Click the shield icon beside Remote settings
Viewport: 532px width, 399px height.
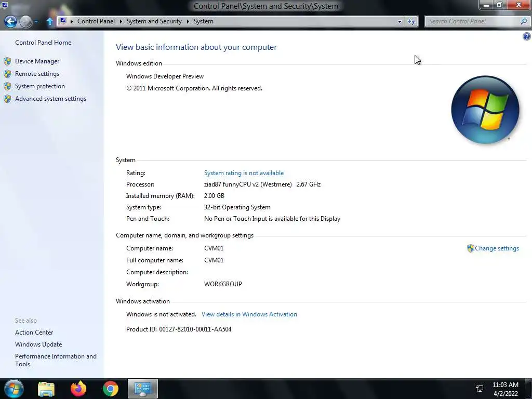pos(7,74)
